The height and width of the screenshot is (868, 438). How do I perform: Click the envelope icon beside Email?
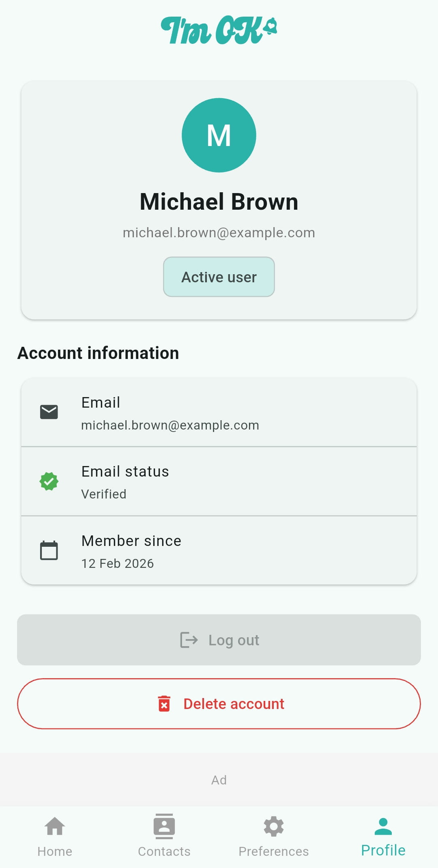(49, 412)
